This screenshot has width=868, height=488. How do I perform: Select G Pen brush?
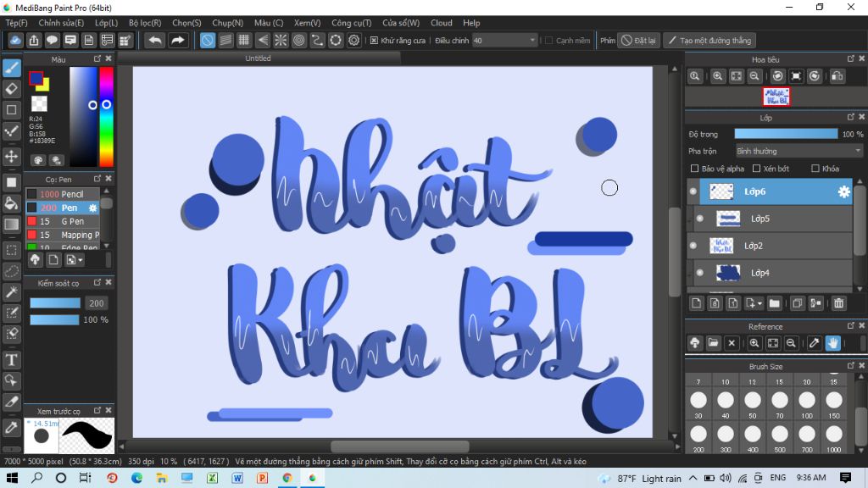click(63, 221)
